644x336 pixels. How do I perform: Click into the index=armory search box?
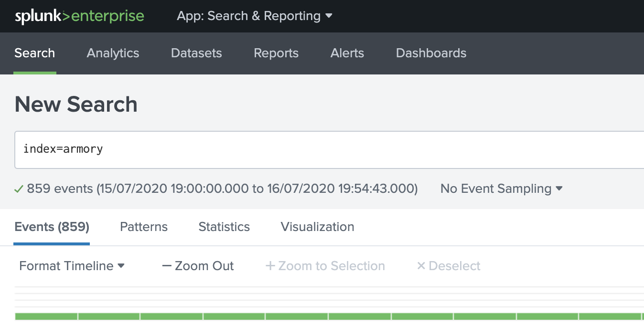[329, 149]
